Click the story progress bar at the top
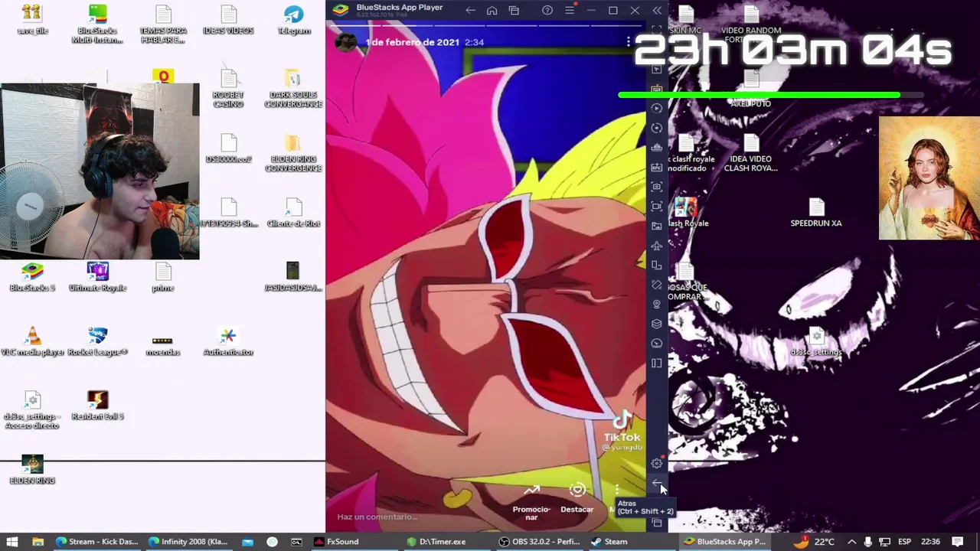Image resolution: width=980 pixels, height=551 pixels. tap(486, 24)
